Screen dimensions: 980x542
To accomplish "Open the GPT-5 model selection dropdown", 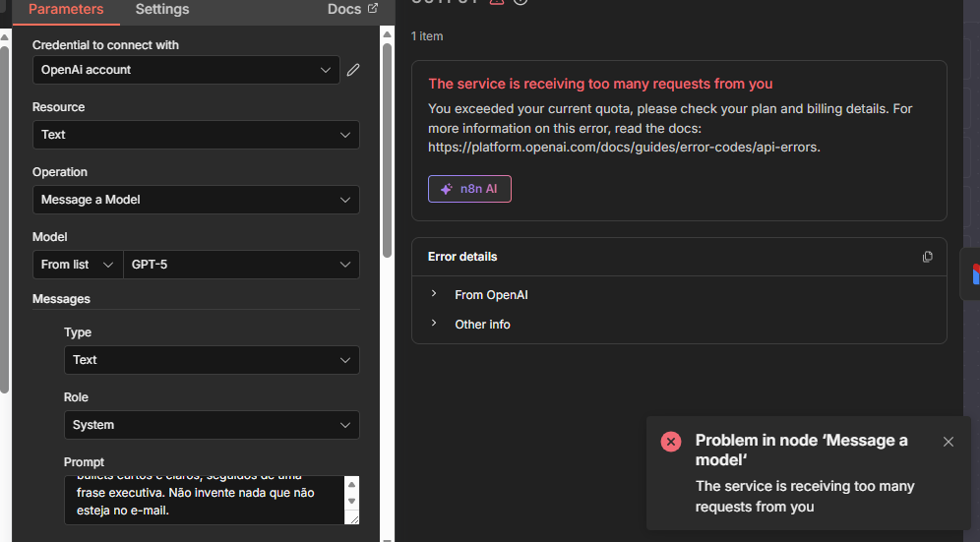I will pos(241,265).
